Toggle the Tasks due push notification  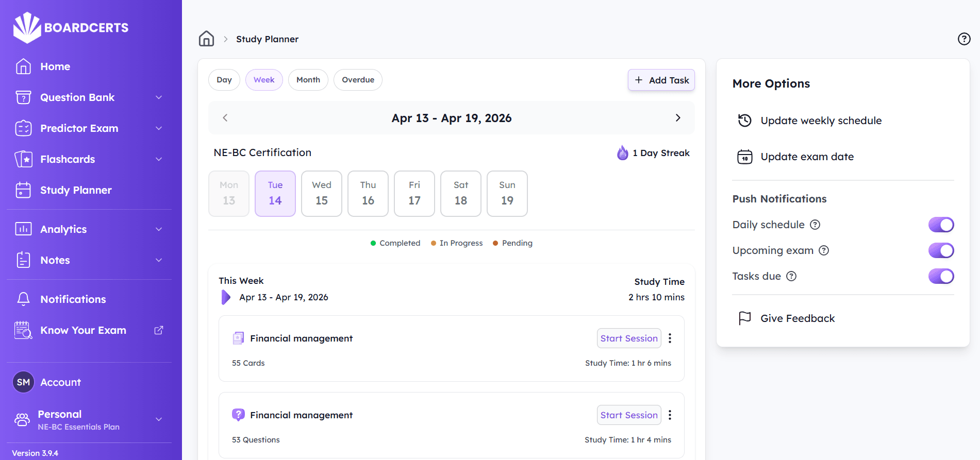tap(941, 276)
